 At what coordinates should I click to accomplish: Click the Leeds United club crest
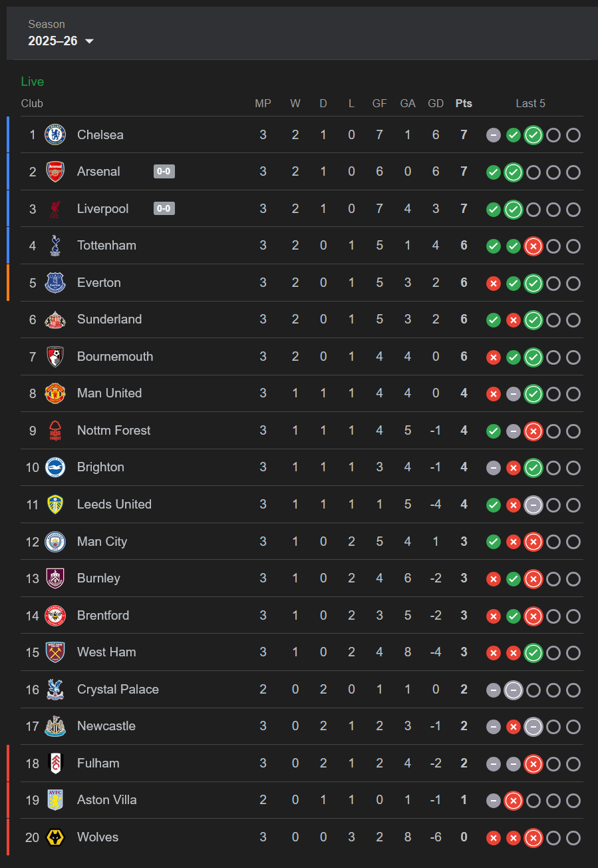point(55,505)
